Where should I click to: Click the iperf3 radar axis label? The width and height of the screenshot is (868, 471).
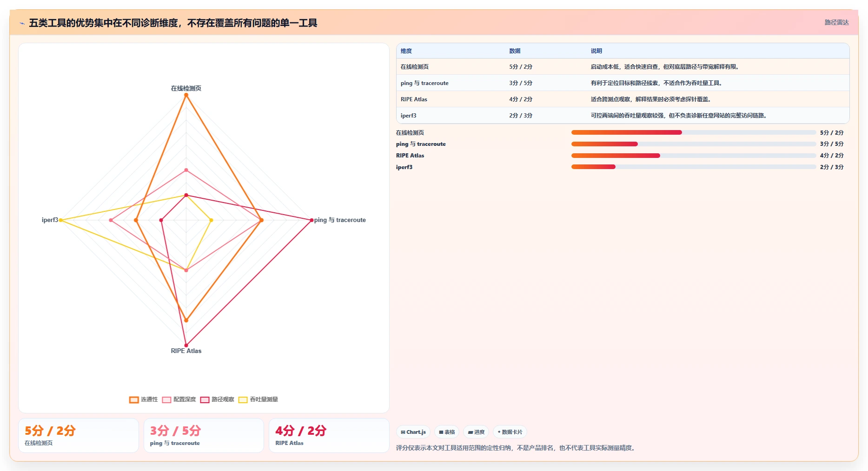(50, 220)
